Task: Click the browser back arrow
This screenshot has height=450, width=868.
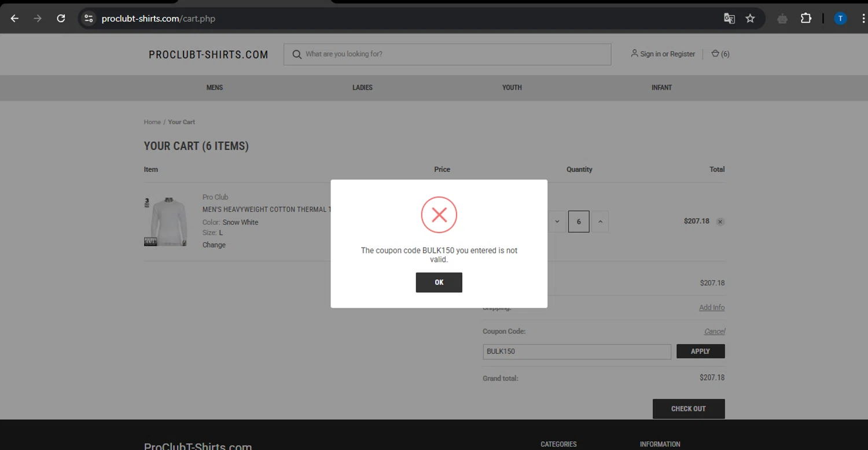Action: click(15, 19)
